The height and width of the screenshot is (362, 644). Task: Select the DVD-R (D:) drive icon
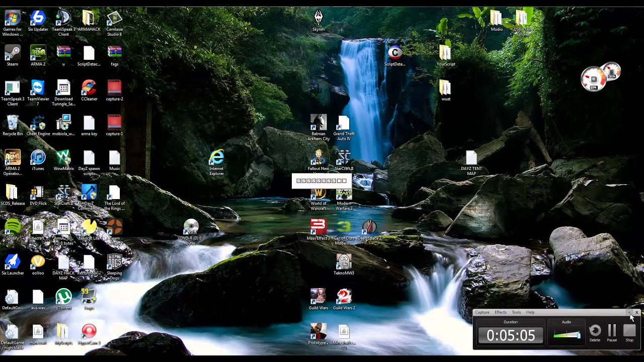point(191,231)
